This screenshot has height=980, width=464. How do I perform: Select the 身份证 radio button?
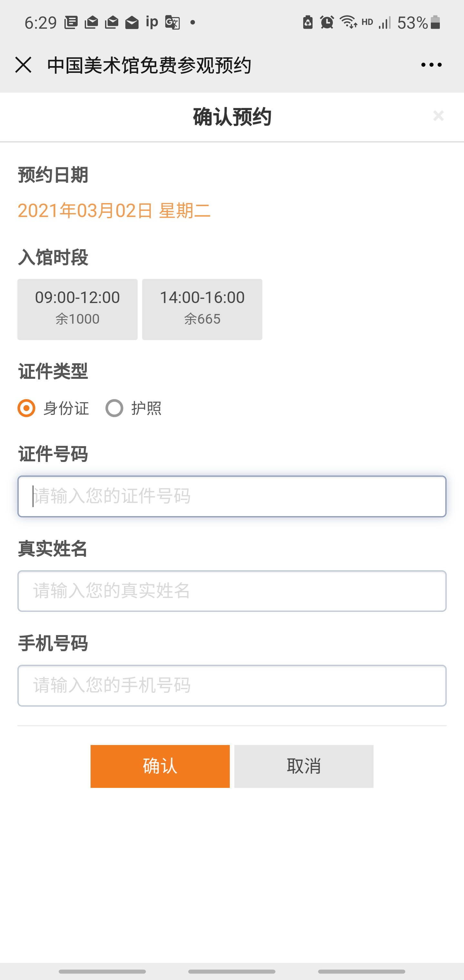(27, 408)
